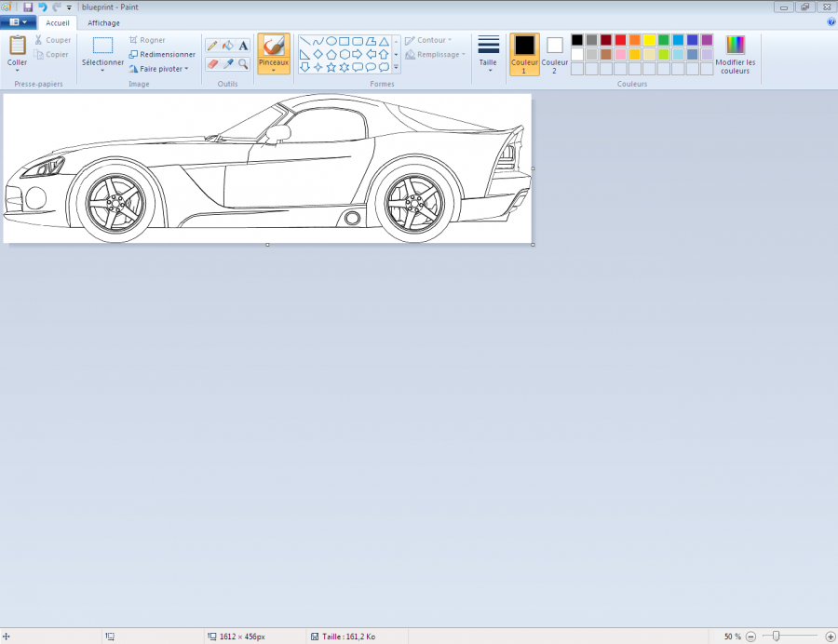Image resolution: width=838 pixels, height=644 pixels.
Task: Select the Pencil tool
Action: (212, 46)
